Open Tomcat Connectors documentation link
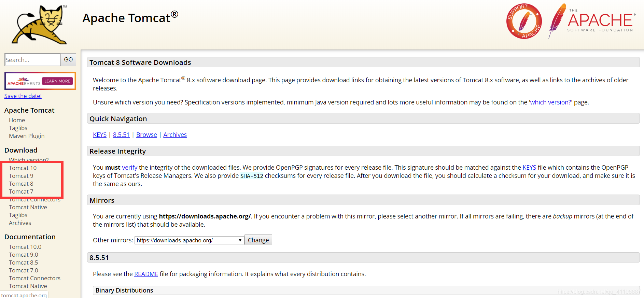Viewport: 644px width, 298px height. [34, 278]
